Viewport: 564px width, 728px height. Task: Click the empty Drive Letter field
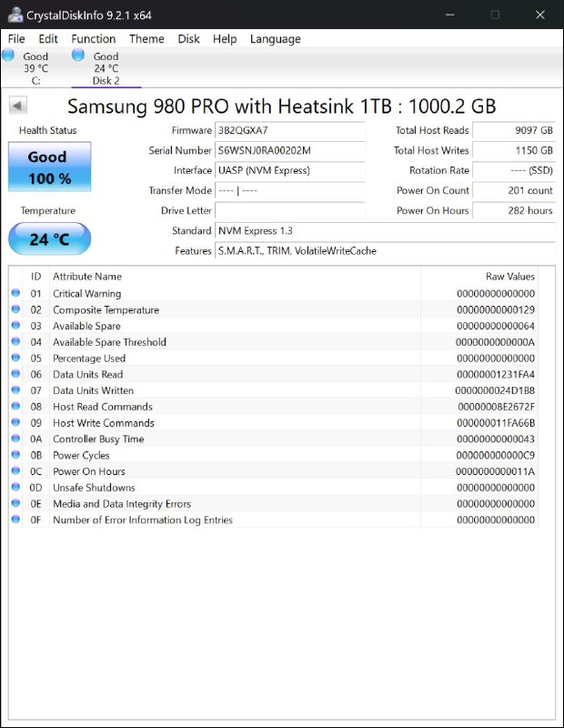[x=289, y=210]
